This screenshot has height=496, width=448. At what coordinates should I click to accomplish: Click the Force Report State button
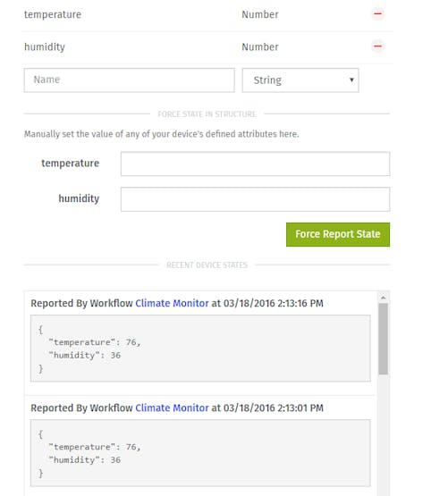[338, 234]
